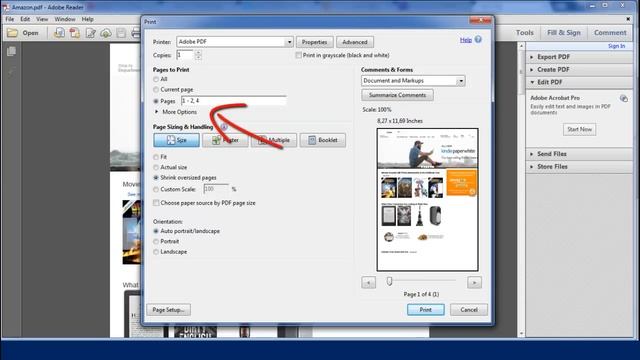Select Portrait orientation
The width and height of the screenshot is (640, 360).
pyautogui.click(x=156, y=242)
